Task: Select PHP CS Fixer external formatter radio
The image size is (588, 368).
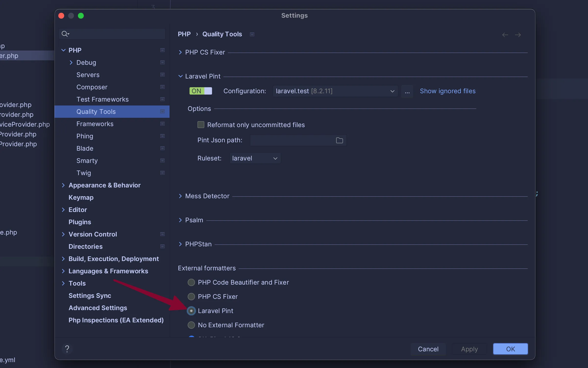Action: [191, 297]
